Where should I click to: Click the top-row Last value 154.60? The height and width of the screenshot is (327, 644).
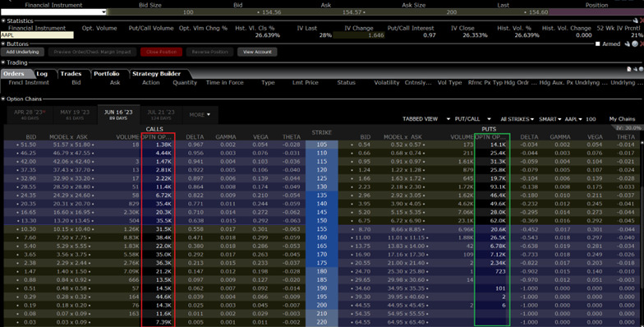click(x=538, y=12)
